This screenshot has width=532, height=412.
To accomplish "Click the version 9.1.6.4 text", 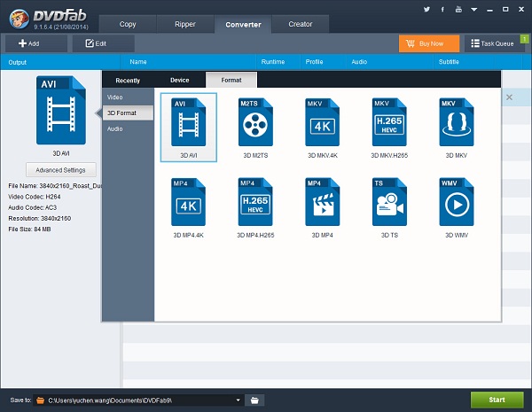I will tap(60, 27).
